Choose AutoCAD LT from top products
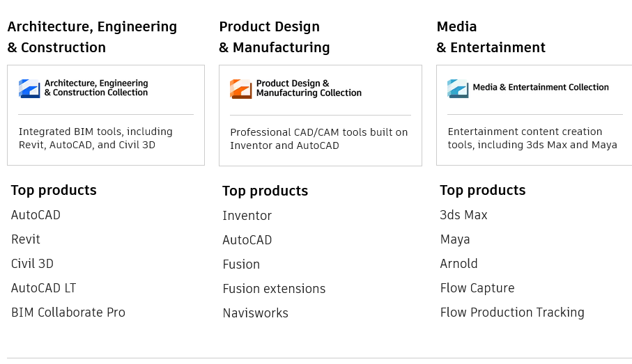The height and width of the screenshot is (364, 632). [43, 288]
